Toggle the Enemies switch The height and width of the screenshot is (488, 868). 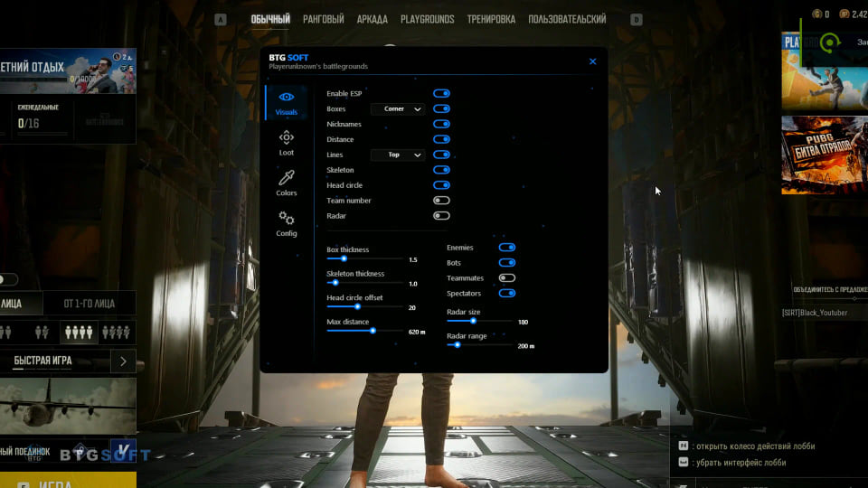pos(506,248)
